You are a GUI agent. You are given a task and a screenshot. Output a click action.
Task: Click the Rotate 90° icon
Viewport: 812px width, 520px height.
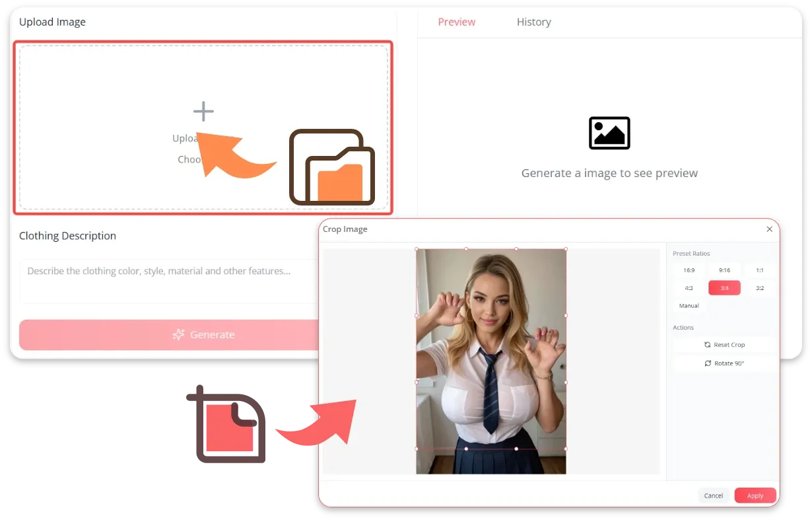pos(708,363)
